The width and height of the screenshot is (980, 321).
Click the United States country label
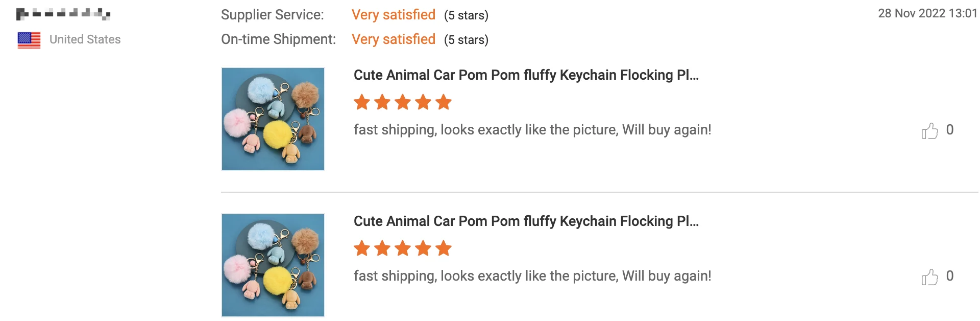click(85, 40)
